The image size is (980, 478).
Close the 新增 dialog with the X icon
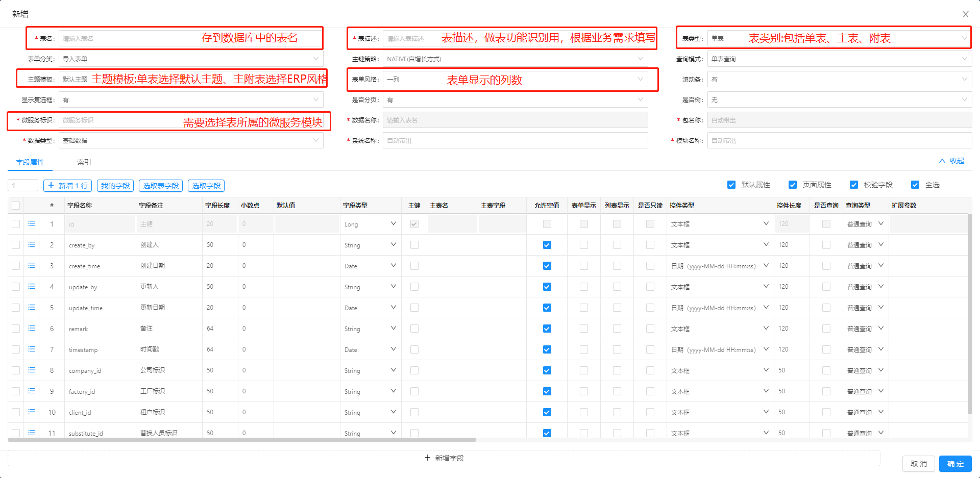click(x=966, y=14)
